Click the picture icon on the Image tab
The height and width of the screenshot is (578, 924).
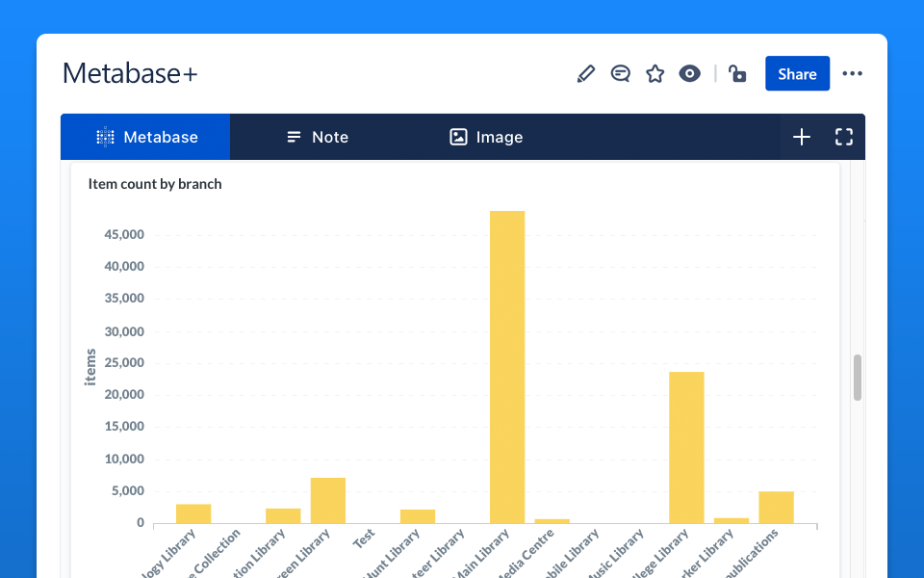(x=459, y=137)
